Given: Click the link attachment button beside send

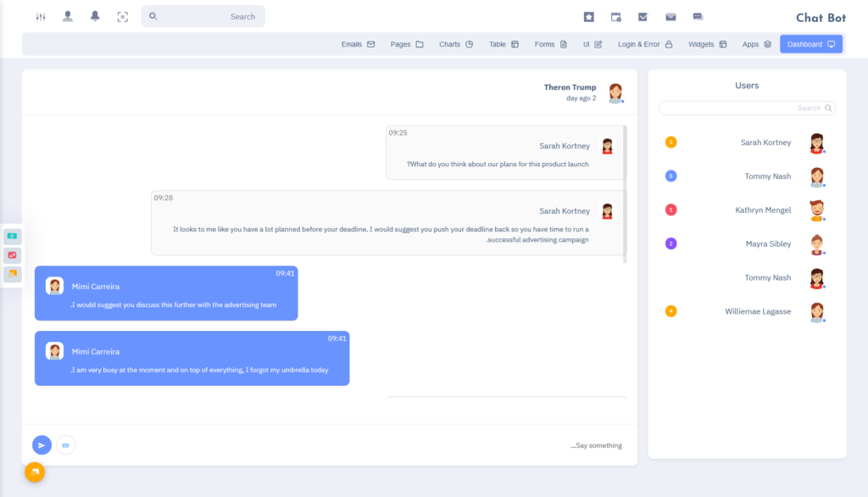Looking at the screenshot, I should pos(65,444).
